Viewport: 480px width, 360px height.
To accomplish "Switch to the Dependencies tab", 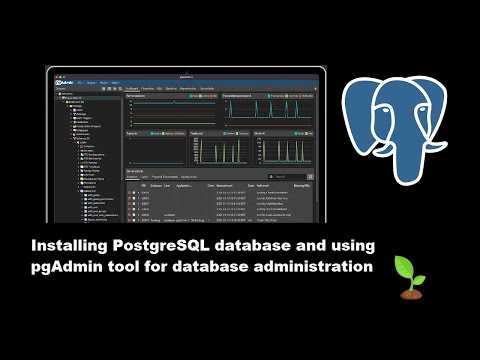I will point(188,89).
